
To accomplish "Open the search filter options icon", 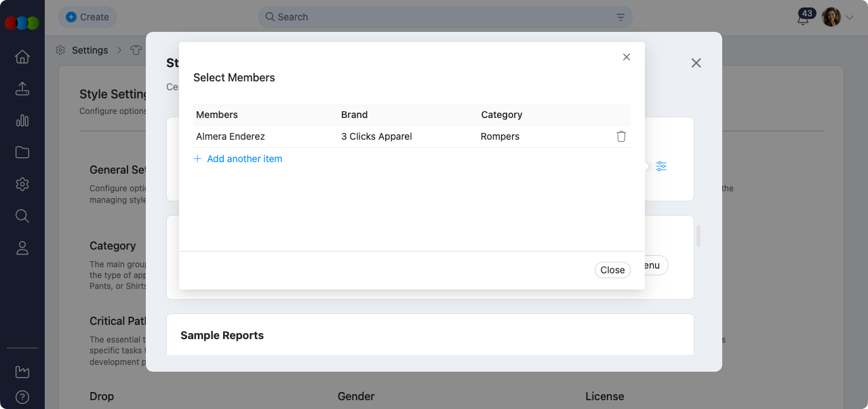I will click(x=620, y=17).
